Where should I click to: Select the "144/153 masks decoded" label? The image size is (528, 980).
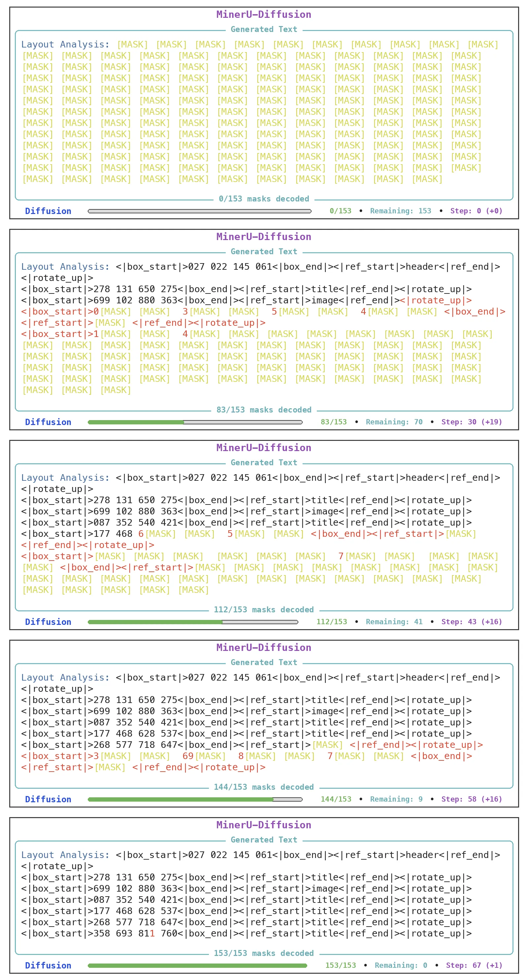264,787
